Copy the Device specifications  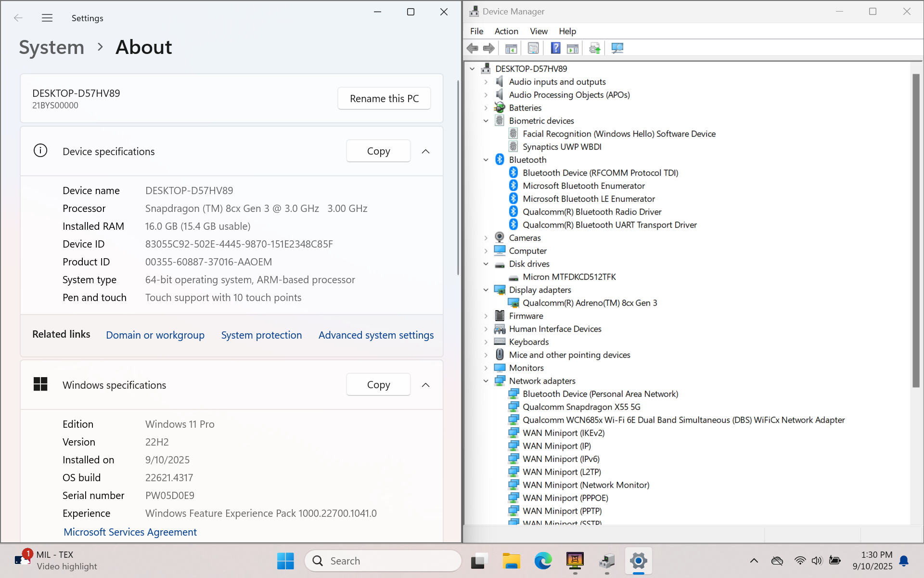(x=378, y=151)
